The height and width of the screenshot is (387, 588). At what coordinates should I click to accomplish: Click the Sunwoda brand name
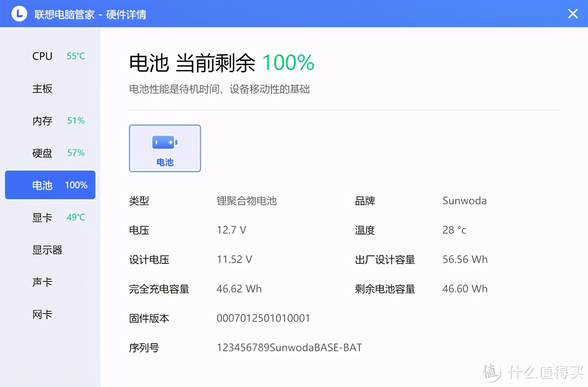click(464, 200)
